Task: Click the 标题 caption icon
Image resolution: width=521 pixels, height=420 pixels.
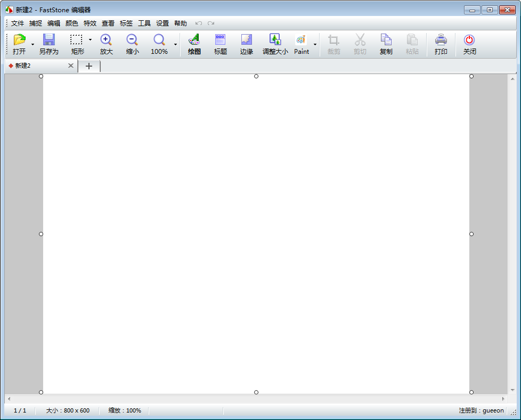Action: pos(221,40)
